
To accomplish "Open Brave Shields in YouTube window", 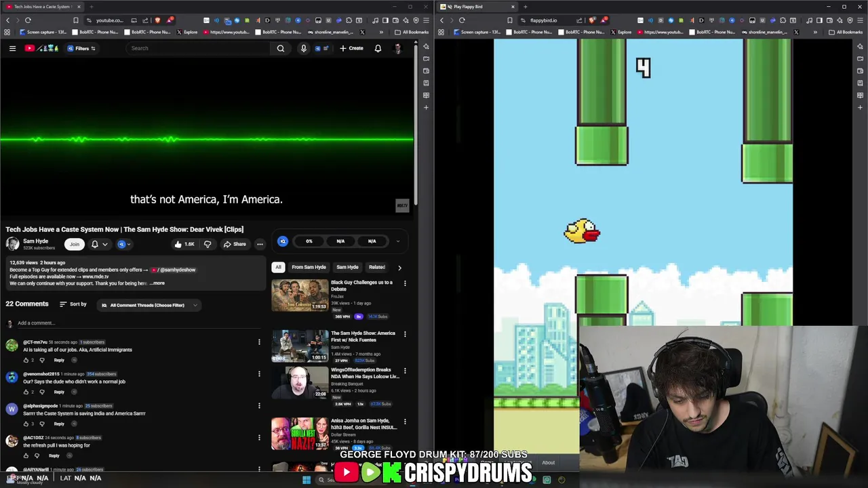I will [x=157, y=20].
